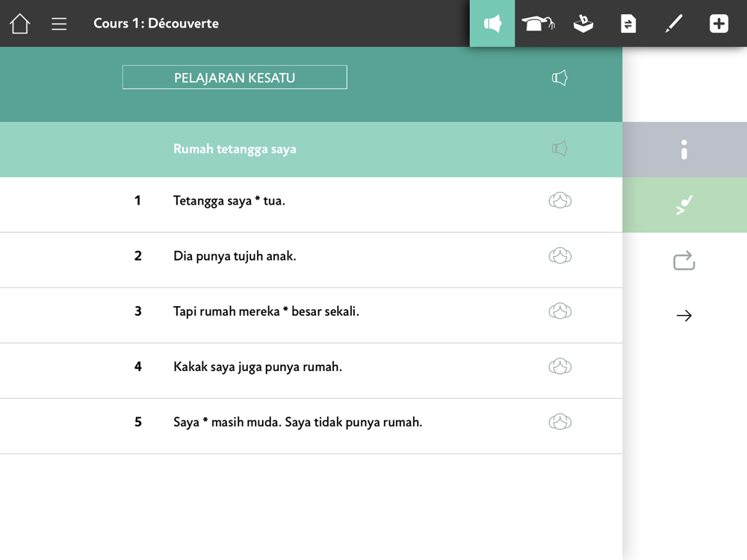Image resolution: width=747 pixels, height=560 pixels.
Task: Play audio for Rumah tetangga saya title
Action: (x=560, y=149)
